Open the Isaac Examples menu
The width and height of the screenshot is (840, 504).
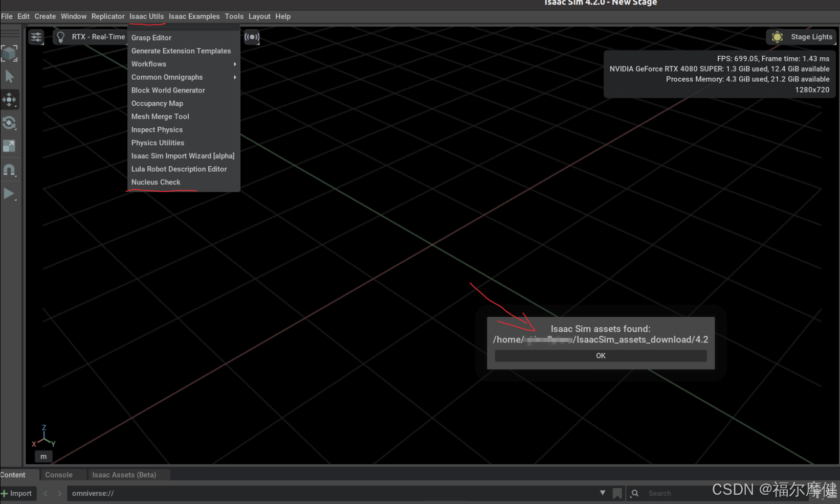click(194, 16)
